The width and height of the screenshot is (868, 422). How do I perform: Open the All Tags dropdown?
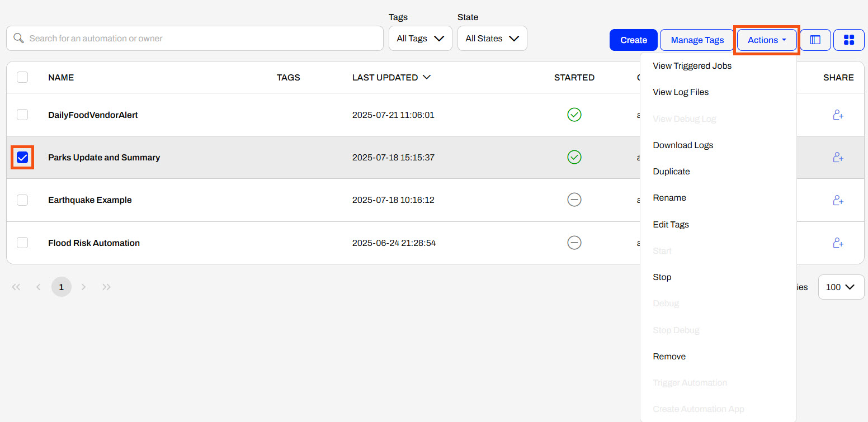point(420,39)
